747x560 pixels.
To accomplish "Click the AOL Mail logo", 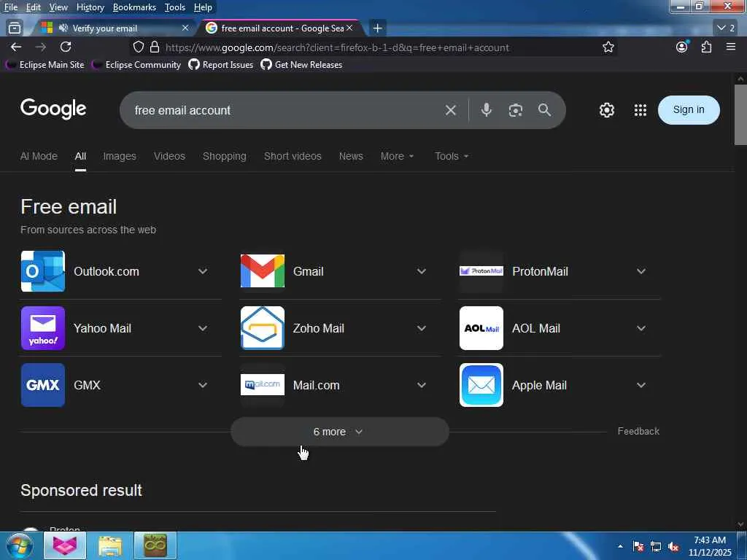I will (481, 328).
